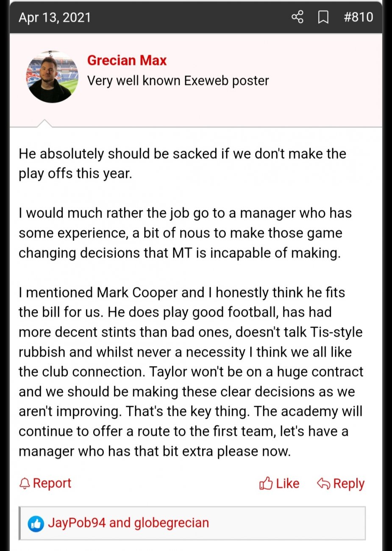Open the Grecian Max username profile link
Screen dimensions: 392x551
127,60
